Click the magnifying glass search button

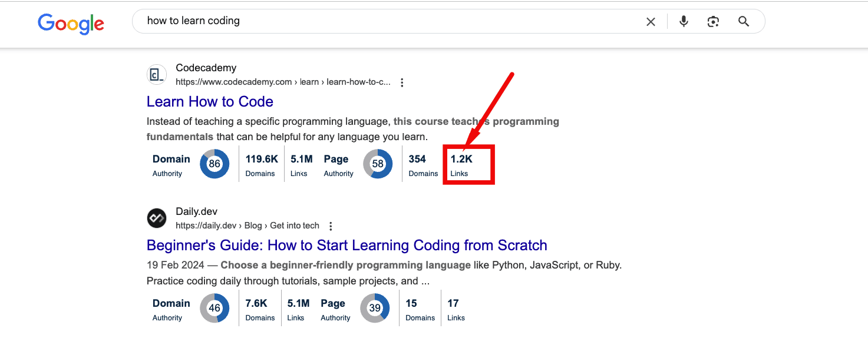click(x=744, y=22)
